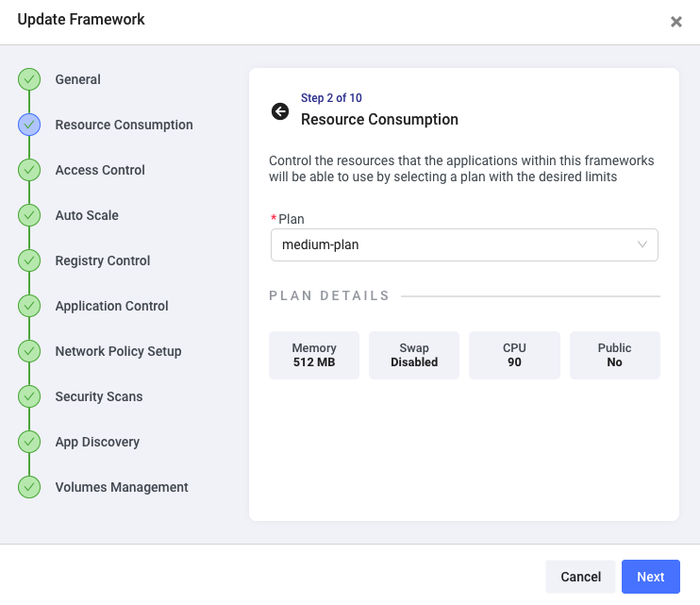Open the Network Policy Setup step

118,351
